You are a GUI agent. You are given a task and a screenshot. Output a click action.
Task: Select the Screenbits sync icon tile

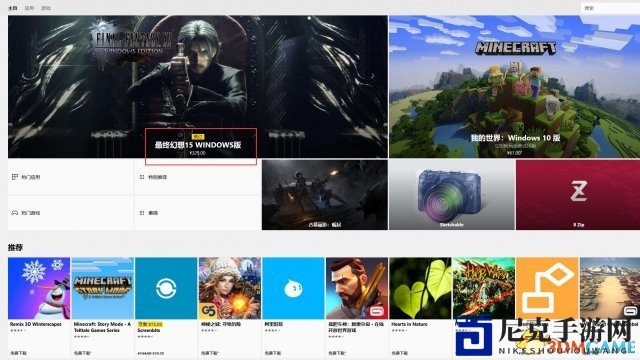[166, 288]
